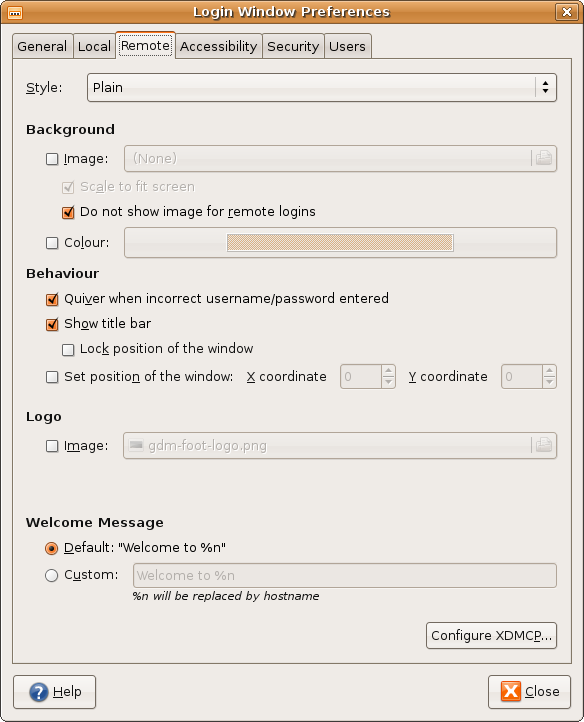This screenshot has height=722, width=584.
Task: Click the Configure XDMCP... button
Action: click(x=491, y=635)
